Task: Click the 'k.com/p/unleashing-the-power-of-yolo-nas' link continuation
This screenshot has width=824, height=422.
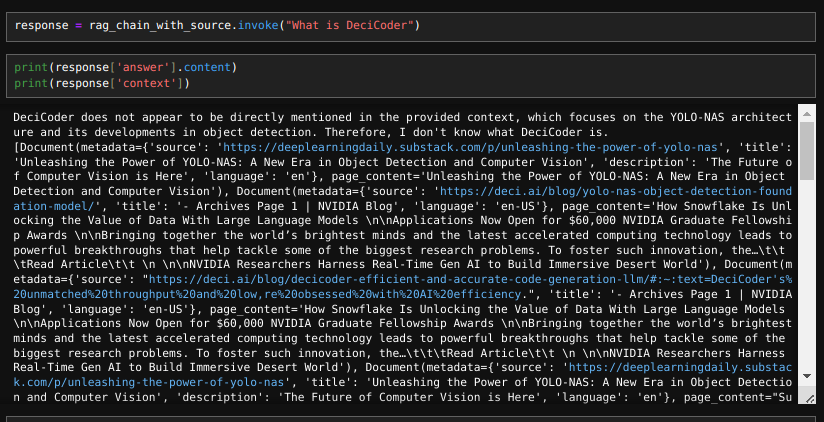Action: [149, 382]
